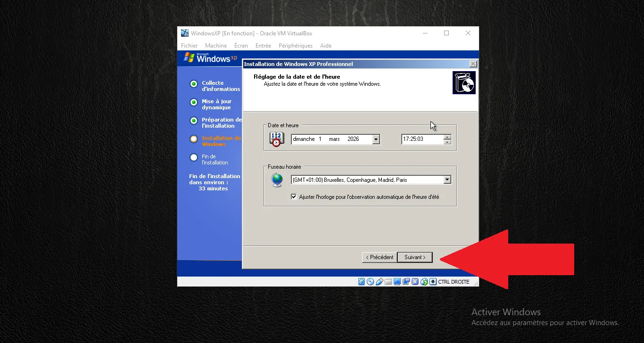Viewport: 644px width, 343px height.
Task: Open the time zone dropdown list
Action: click(447, 180)
